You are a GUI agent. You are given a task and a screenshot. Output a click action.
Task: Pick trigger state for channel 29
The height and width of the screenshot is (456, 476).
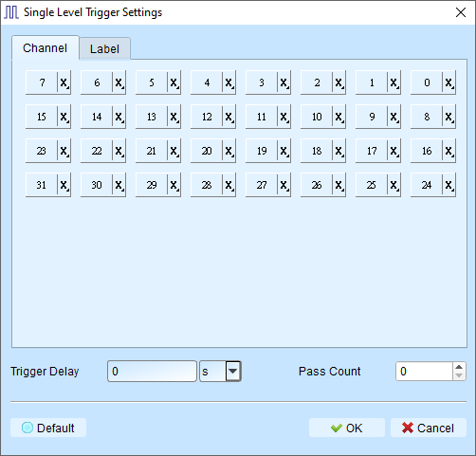[x=174, y=185]
